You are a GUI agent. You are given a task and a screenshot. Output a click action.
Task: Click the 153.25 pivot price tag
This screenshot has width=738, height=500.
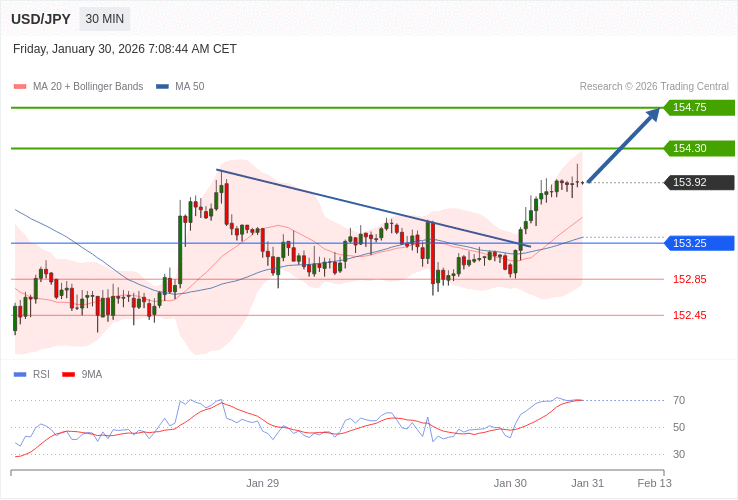click(699, 243)
